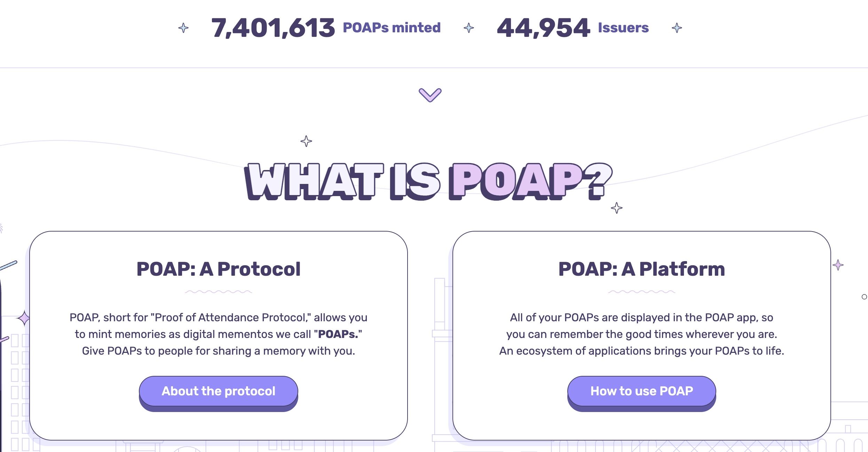
Task: Click the 7,401,613 minted count
Action: point(273,28)
